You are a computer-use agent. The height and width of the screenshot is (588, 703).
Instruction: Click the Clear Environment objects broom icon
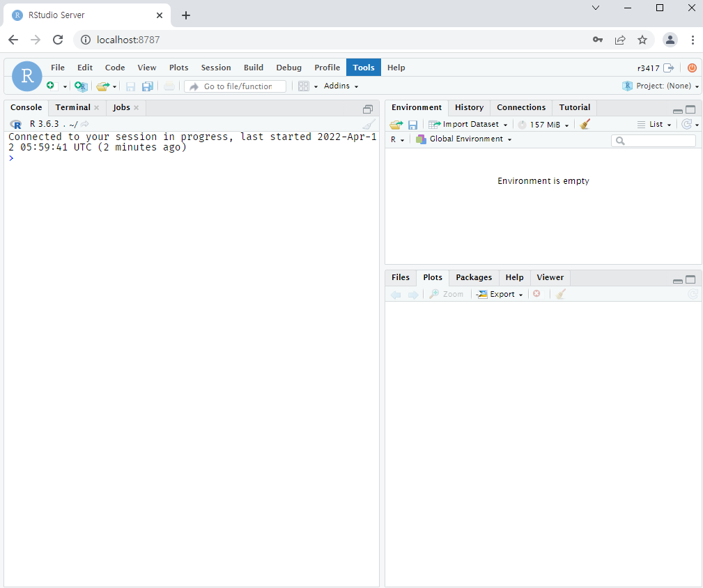click(x=585, y=124)
